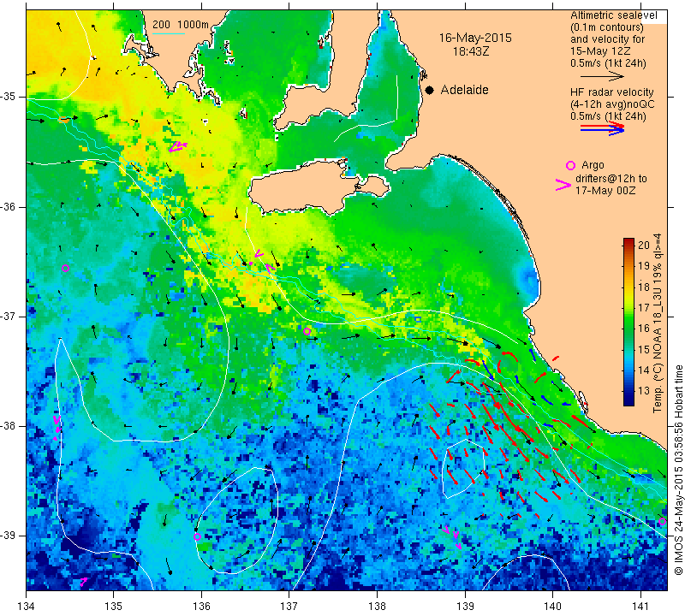Screen dimensions: 685x616
Task: Click the '13' tick label on color bar
Action: [x=644, y=391]
